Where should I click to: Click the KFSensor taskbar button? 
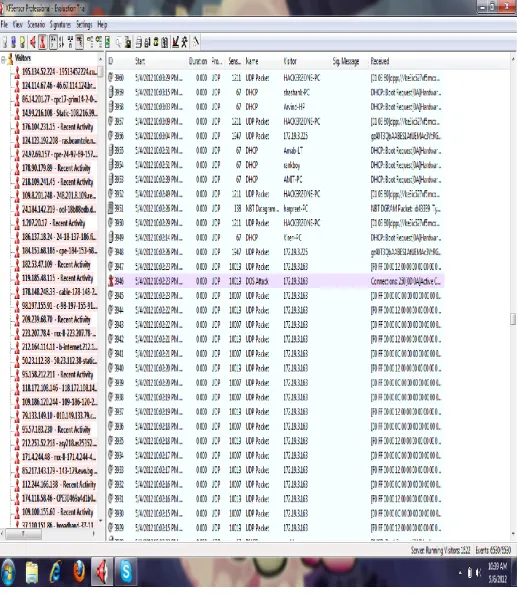click(102, 572)
